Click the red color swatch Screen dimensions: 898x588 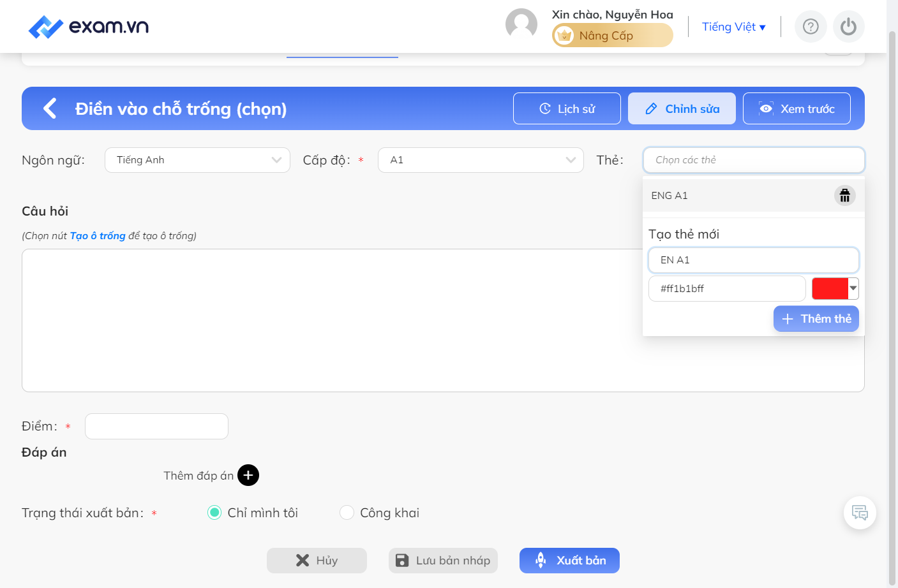tap(830, 288)
